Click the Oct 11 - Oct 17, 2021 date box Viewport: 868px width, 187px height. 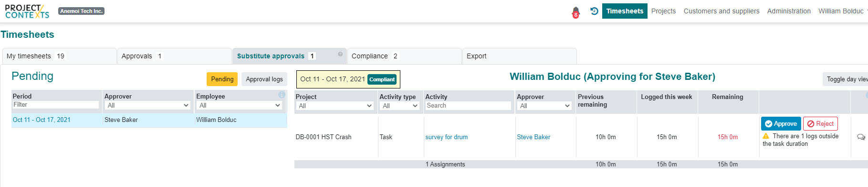coord(348,79)
